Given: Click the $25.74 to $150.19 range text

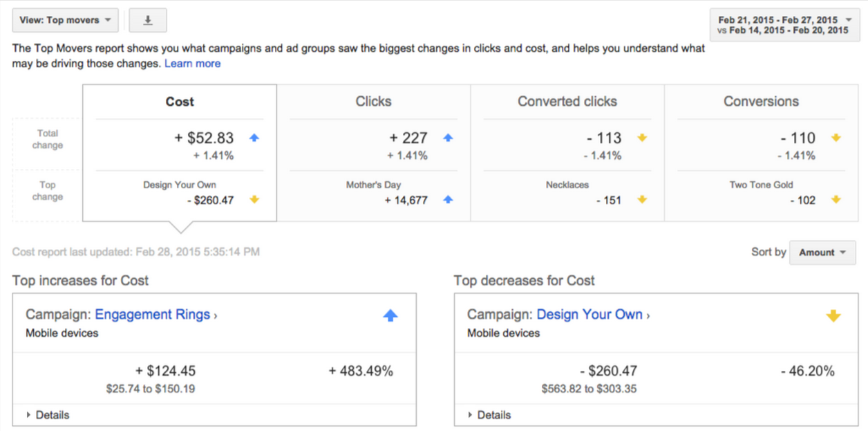Looking at the screenshot, I should [x=151, y=389].
